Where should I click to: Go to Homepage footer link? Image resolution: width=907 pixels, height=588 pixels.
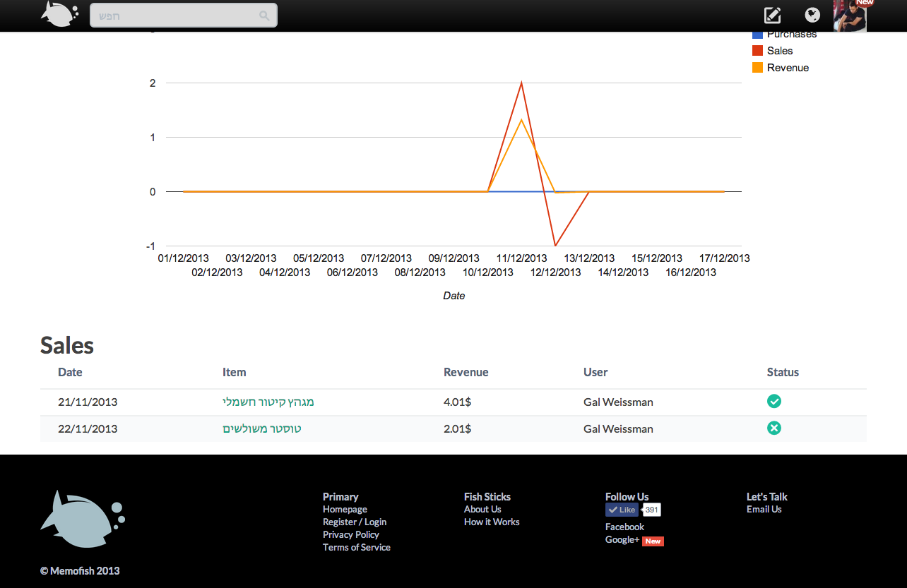345,510
